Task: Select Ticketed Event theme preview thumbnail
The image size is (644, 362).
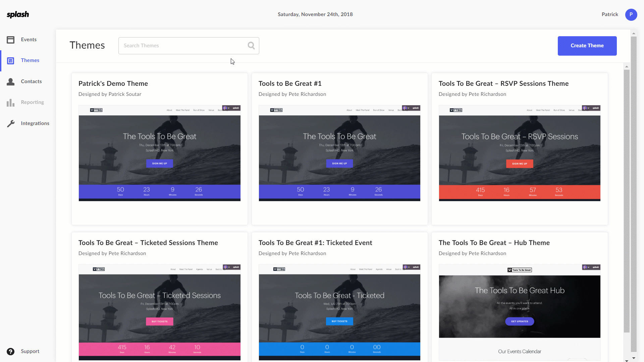Action: (x=339, y=312)
